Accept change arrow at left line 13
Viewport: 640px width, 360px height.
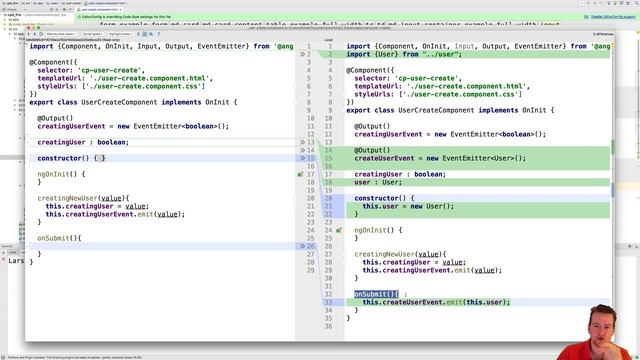tap(302, 142)
